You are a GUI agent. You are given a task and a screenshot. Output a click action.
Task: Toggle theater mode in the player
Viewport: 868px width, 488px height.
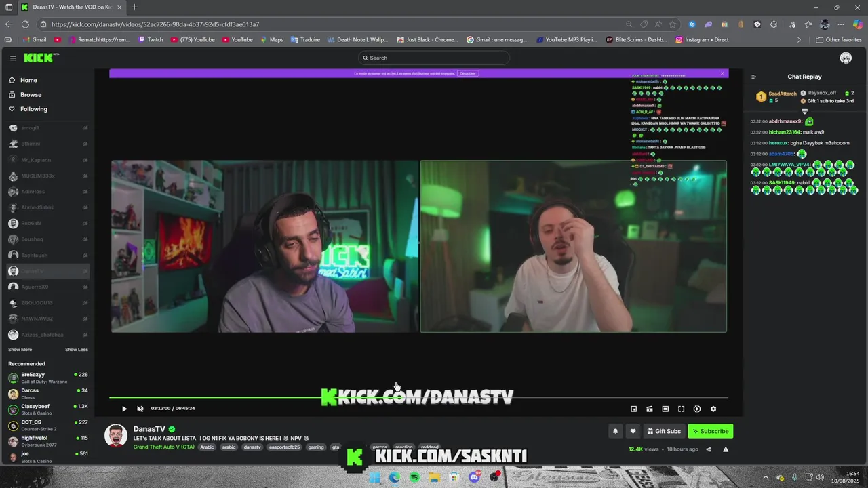[665, 409]
